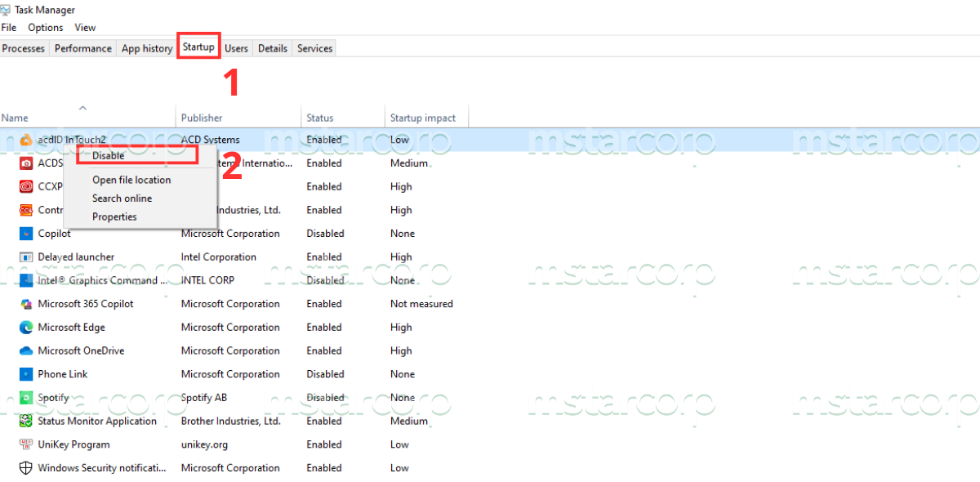Select the Startup tab
This screenshot has height=482, width=980.
pos(198,47)
